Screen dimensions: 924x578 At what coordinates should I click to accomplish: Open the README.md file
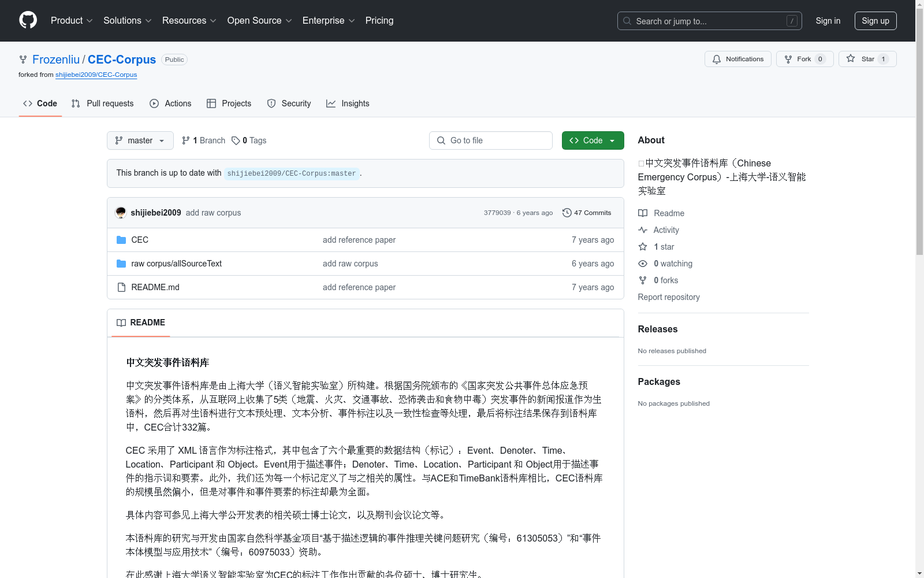pyautogui.click(x=155, y=287)
